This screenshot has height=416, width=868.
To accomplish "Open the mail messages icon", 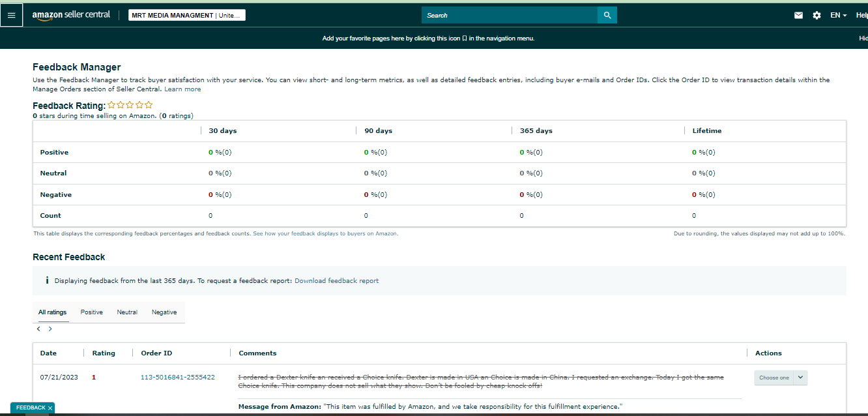I will pyautogui.click(x=798, y=15).
